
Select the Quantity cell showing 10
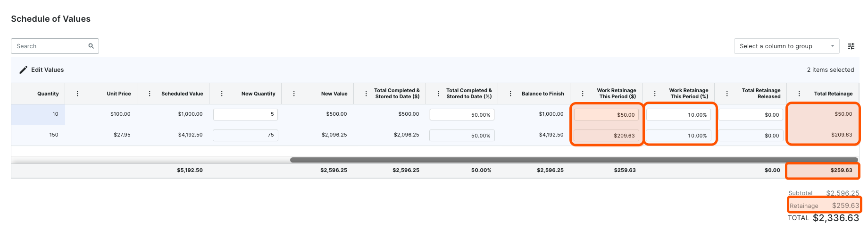tap(38, 114)
